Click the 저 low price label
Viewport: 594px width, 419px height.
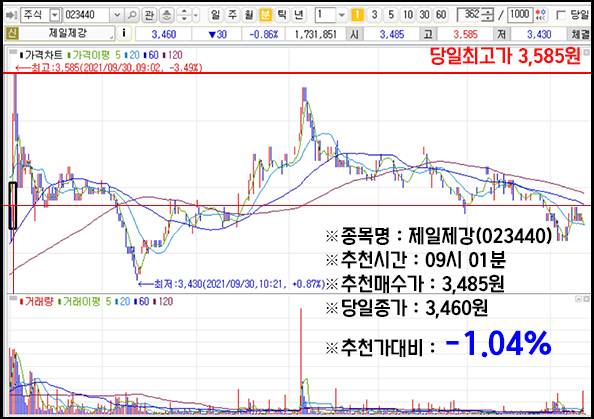[502, 34]
